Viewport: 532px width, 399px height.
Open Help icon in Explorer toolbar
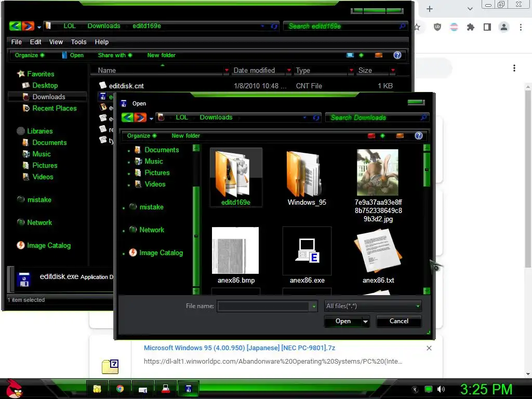pos(397,55)
